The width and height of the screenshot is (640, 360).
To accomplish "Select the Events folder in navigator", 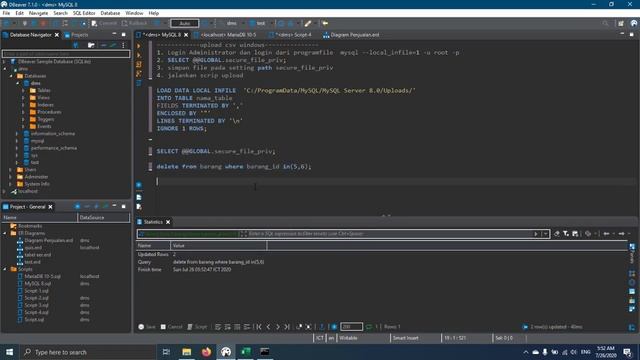I will (x=44, y=127).
